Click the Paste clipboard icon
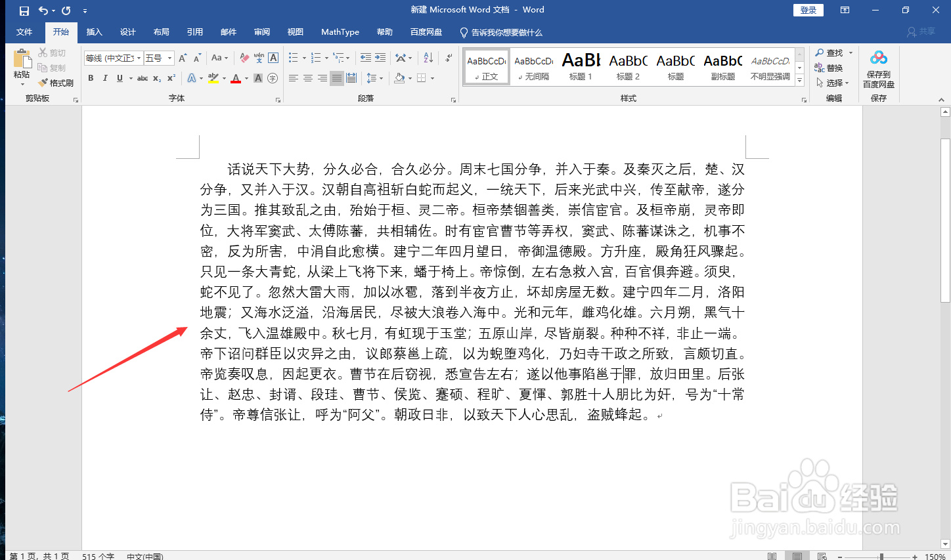The width and height of the screenshot is (951, 560). click(x=22, y=59)
